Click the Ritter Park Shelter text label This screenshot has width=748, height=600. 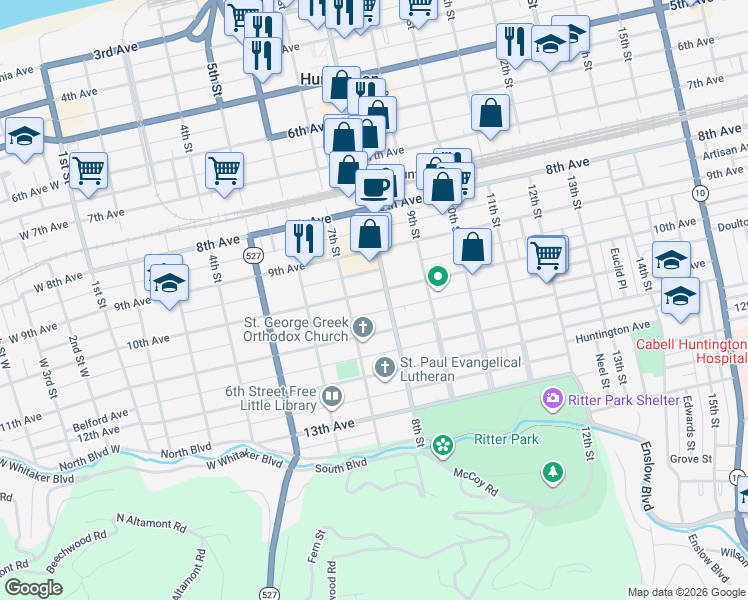pyautogui.click(x=623, y=400)
